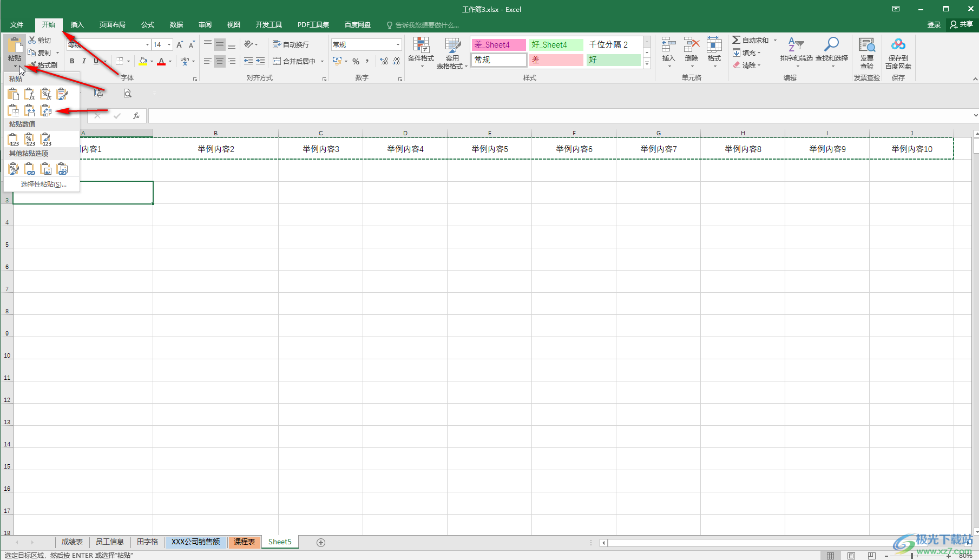The image size is (979, 560).
Task: Click the Print Preview icon in quick toolbar
Action: (127, 93)
